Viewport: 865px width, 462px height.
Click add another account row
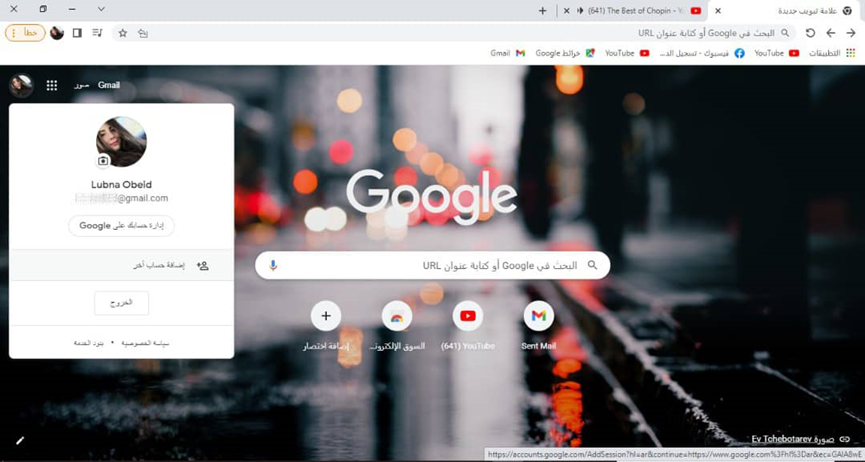tap(121, 265)
